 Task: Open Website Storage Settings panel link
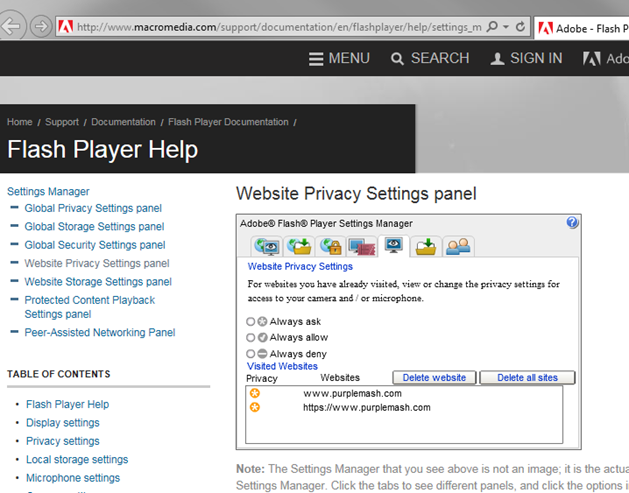(98, 282)
